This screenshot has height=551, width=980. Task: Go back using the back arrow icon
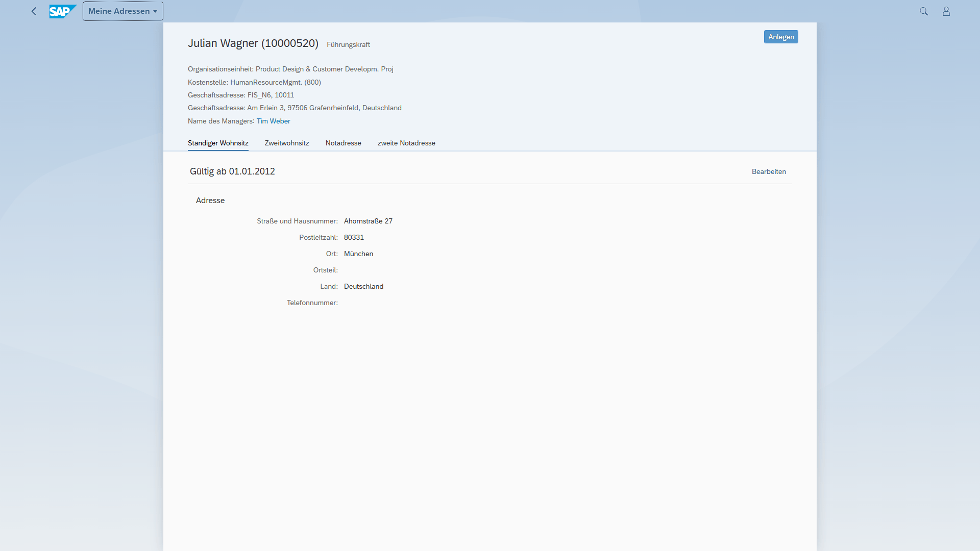[x=34, y=11]
